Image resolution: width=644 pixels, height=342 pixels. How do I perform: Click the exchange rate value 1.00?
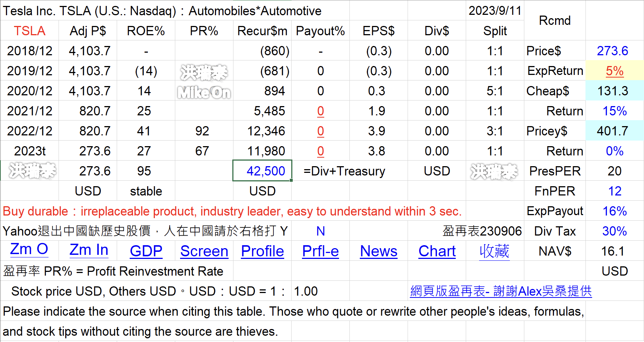(x=306, y=291)
